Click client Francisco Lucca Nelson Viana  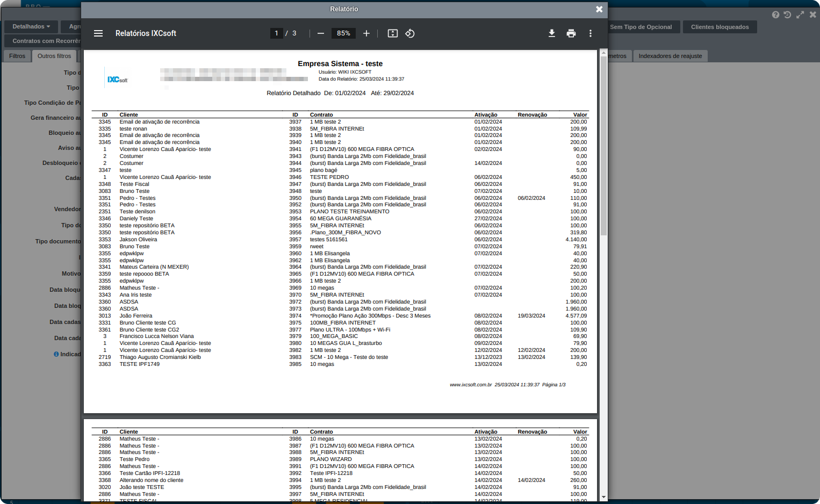coord(157,336)
